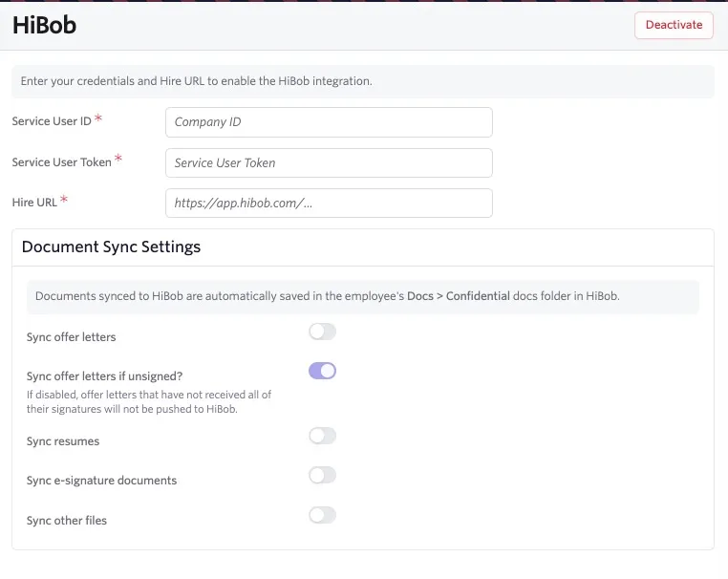Viewport: 728px width, 579px height.
Task: Click the 'Service User ID' label
Action: point(52,121)
